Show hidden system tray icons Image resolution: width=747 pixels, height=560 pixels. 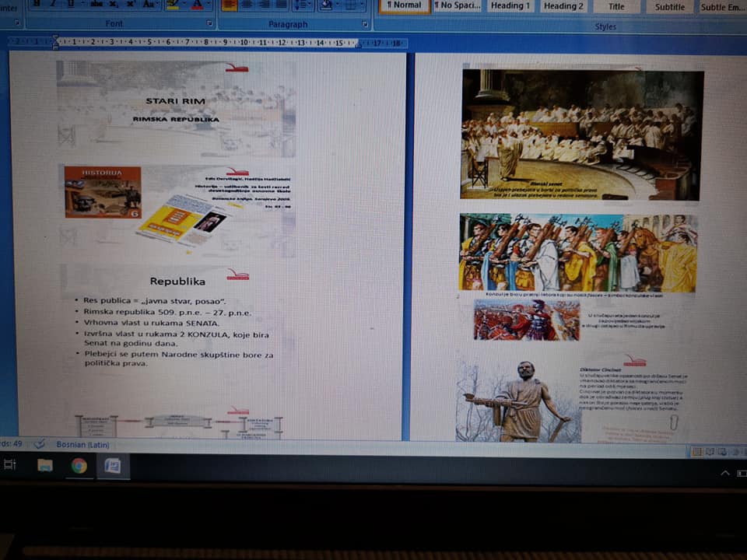pyautogui.click(x=725, y=473)
